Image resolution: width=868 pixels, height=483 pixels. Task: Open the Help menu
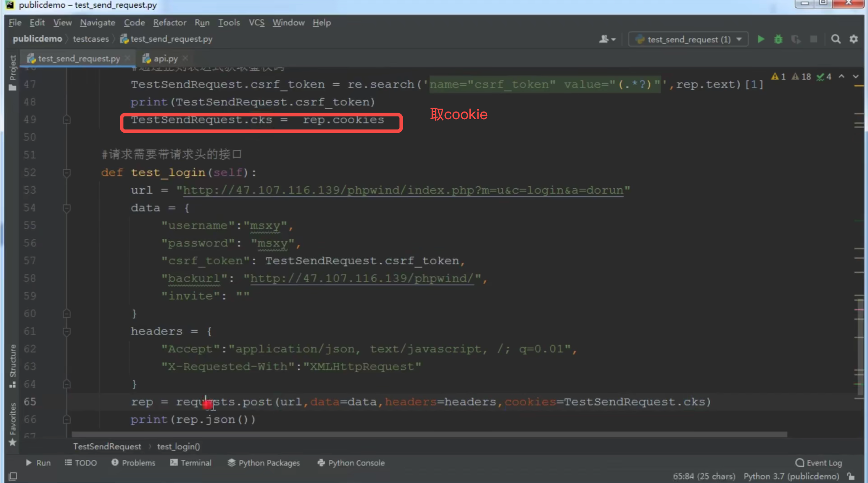tap(322, 23)
